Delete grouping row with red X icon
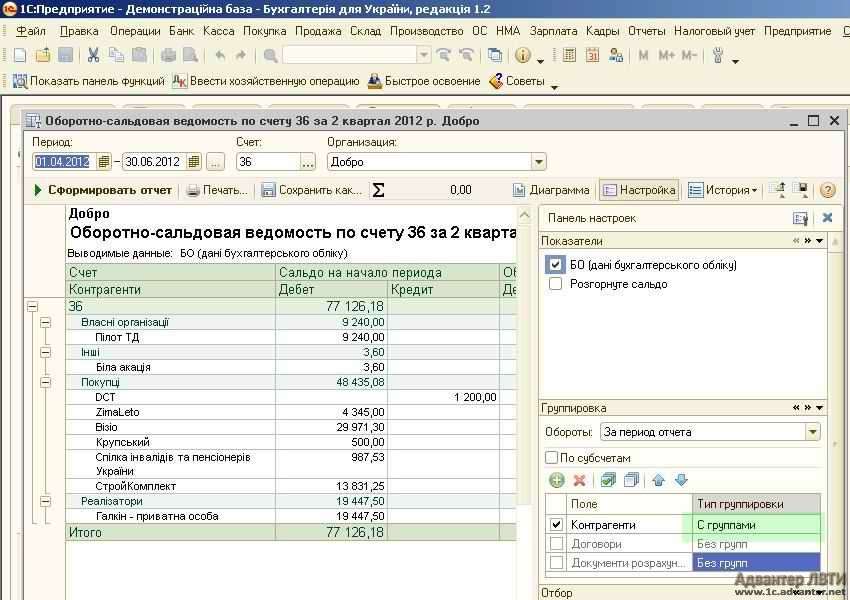This screenshot has width=850, height=600. (x=579, y=480)
